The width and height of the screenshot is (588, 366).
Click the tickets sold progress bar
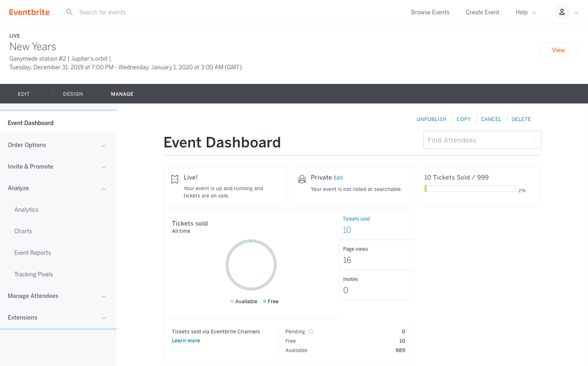tap(470, 189)
